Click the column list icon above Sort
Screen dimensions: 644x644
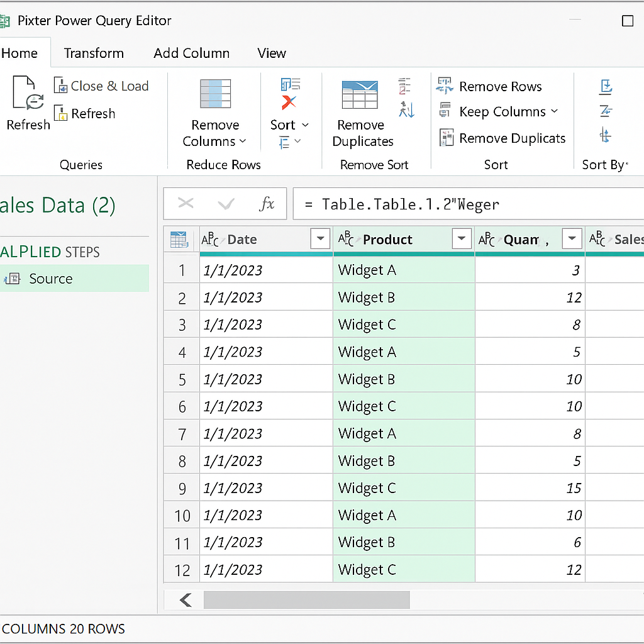291,84
